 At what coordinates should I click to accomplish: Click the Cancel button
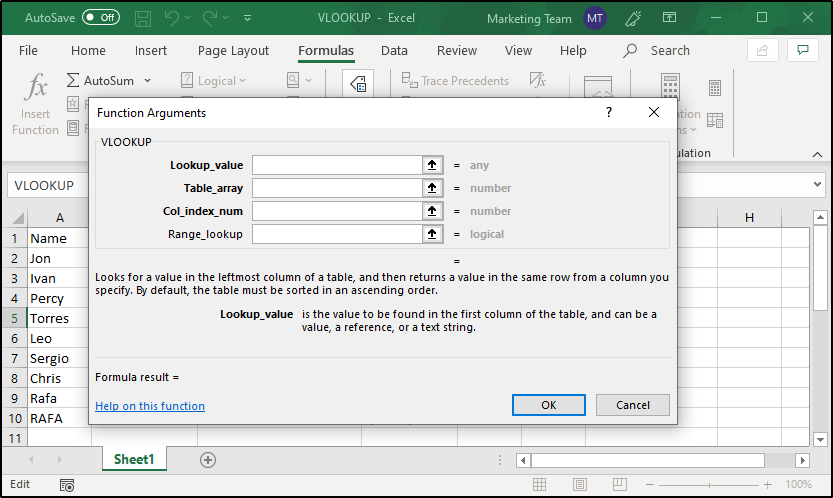[x=633, y=405]
